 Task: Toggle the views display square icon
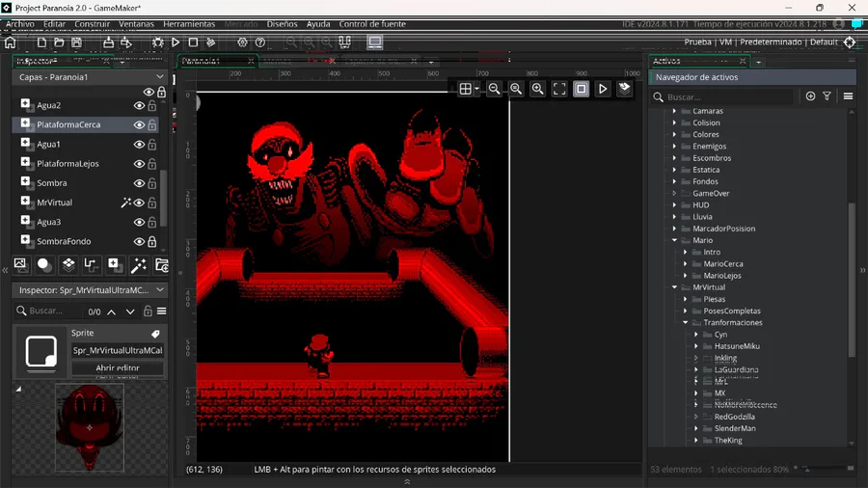pyautogui.click(x=581, y=89)
